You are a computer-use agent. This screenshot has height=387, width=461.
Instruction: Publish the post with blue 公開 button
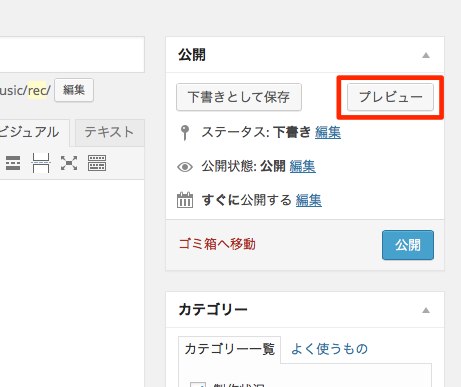[408, 245]
